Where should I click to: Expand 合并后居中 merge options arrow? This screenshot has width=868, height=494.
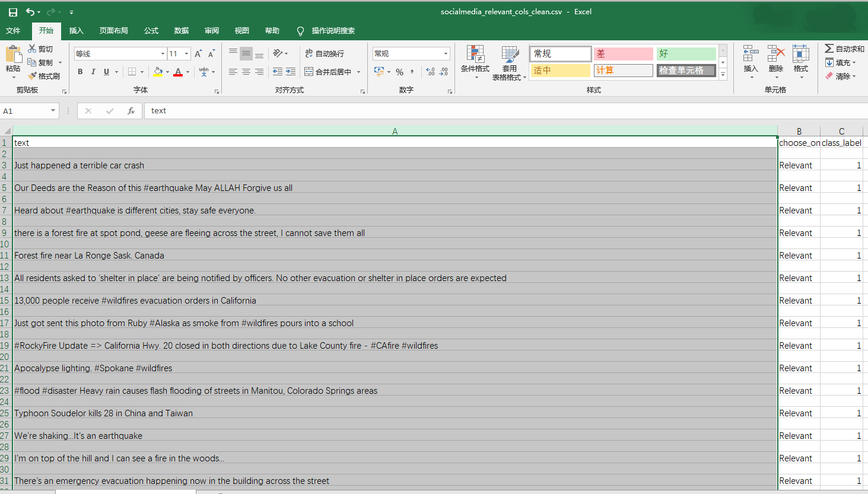pos(358,72)
